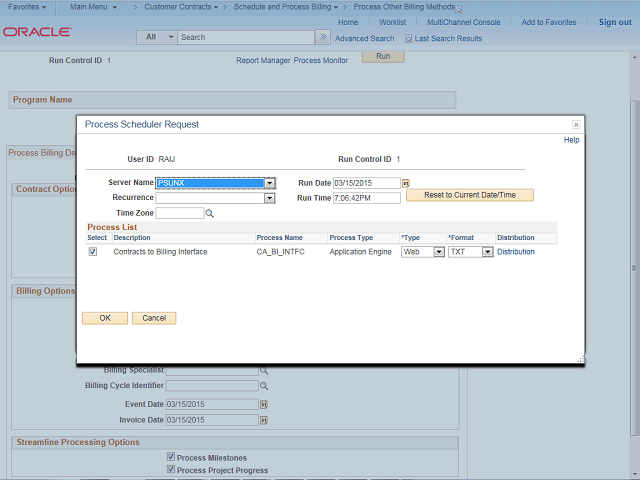Open the Event Date calendar icon
Image resolution: width=640 pixels, height=480 pixels.
[x=264, y=404]
